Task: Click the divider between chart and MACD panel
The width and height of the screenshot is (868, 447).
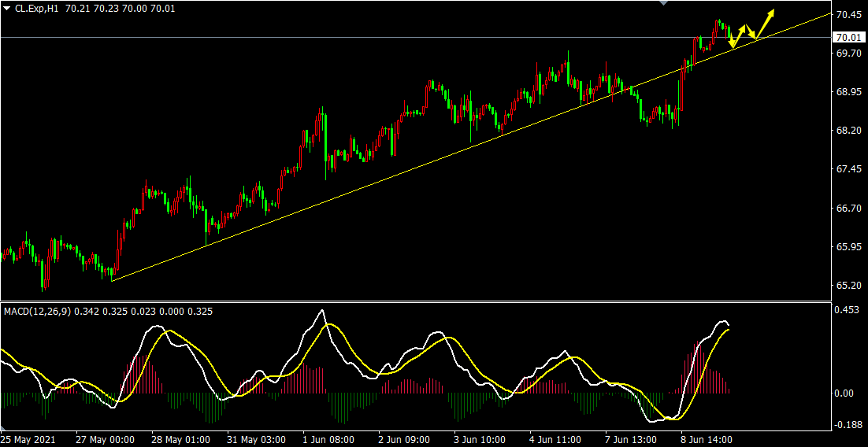Action: pyautogui.click(x=416, y=301)
